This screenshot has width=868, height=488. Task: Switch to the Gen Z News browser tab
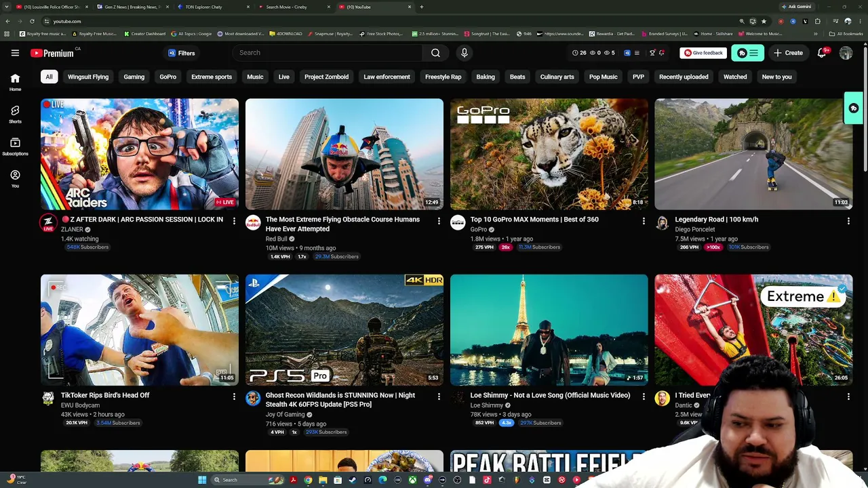(x=132, y=7)
